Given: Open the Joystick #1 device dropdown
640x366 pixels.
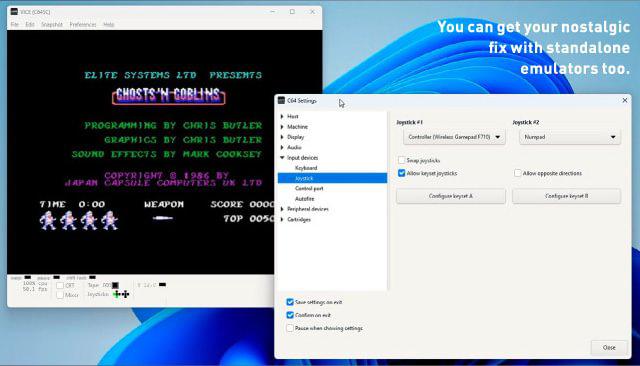Looking at the screenshot, I should tap(454, 137).
